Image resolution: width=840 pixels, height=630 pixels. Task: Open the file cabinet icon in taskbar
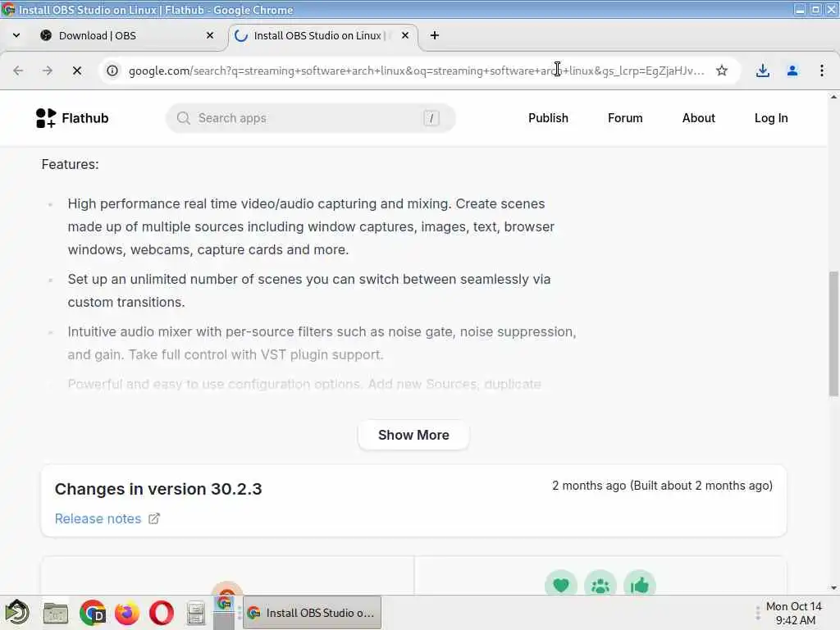pos(196,613)
